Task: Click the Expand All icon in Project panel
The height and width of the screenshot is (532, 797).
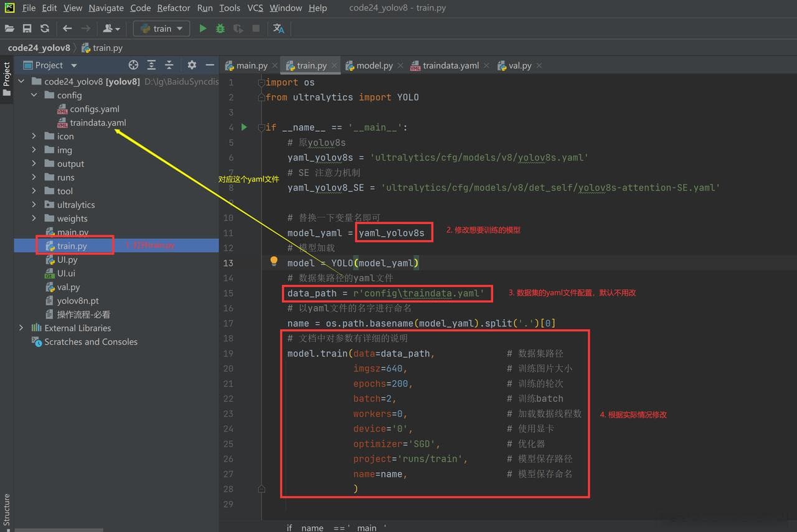Action: tap(151, 65)
